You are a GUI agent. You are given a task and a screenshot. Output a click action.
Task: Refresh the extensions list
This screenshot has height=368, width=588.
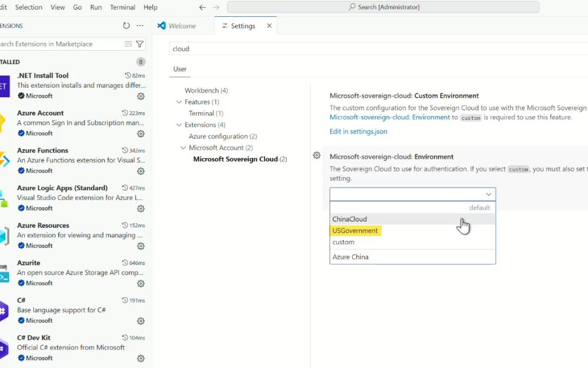pyautogui.click(x=126, y=26)
